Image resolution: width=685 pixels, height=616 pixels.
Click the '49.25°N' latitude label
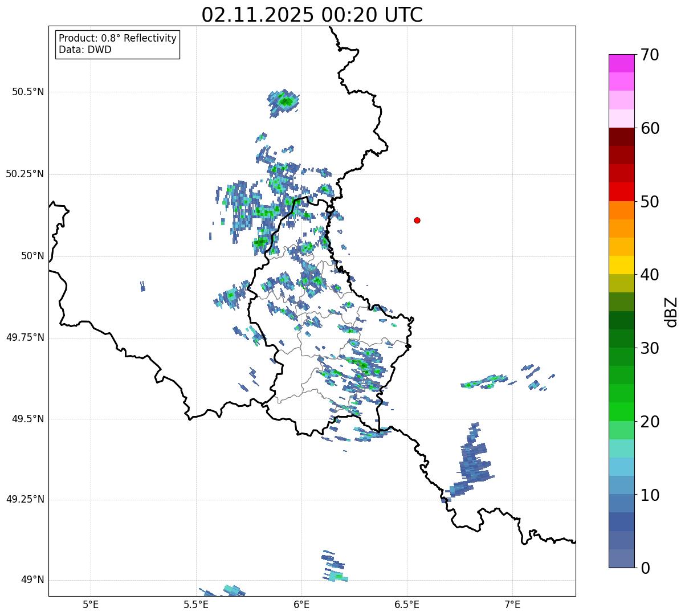coord(25,500)
